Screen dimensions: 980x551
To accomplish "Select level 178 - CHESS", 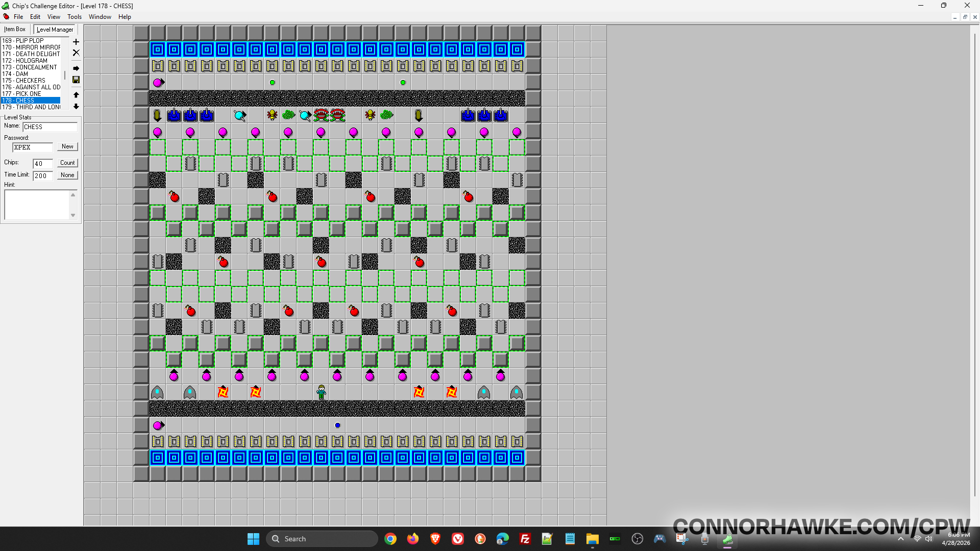I will (31, 101).
